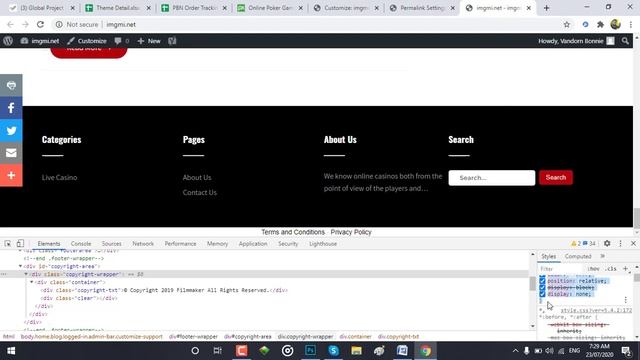The image size is (640, 360).
Task: Click the Facebook share button
Action: (x=11, y=108)
